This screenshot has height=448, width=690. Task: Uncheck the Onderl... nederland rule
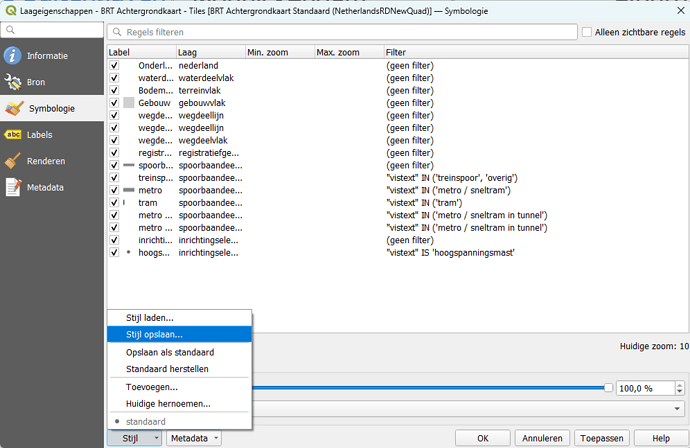point(114,65)
